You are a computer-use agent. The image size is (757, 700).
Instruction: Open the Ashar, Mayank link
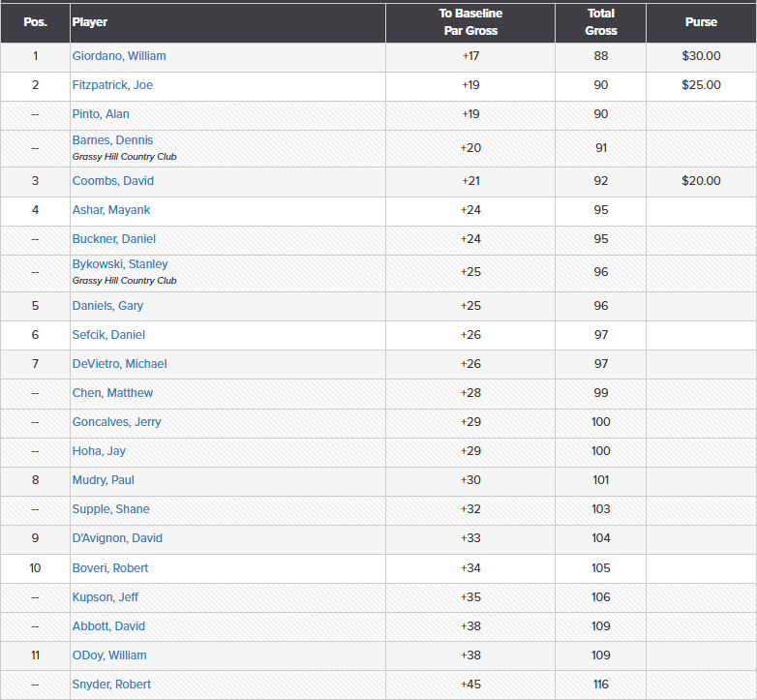tap(111, 210)
